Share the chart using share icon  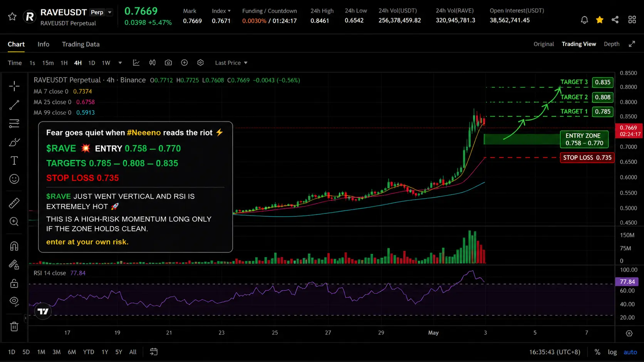coord(615,20)
